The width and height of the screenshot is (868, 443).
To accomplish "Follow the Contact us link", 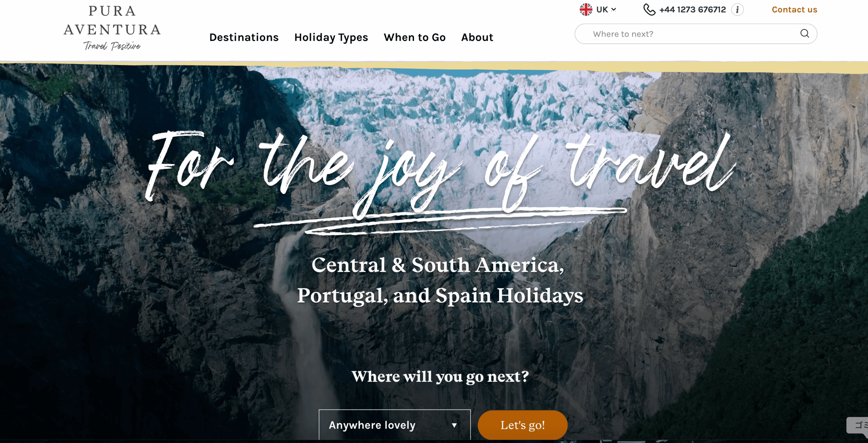I will (794, 9).
